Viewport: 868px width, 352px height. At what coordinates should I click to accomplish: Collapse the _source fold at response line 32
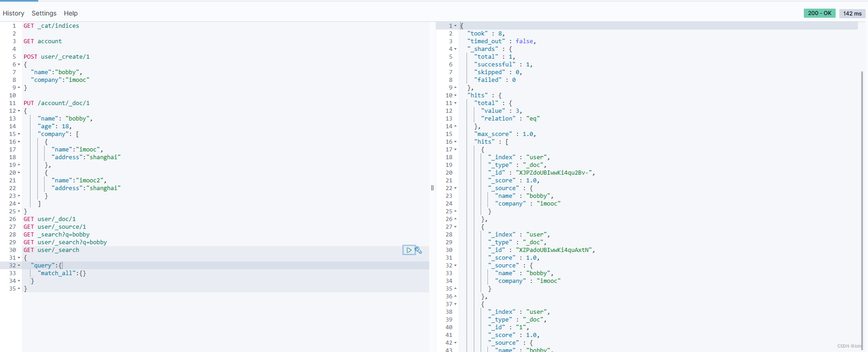(455, 266)
